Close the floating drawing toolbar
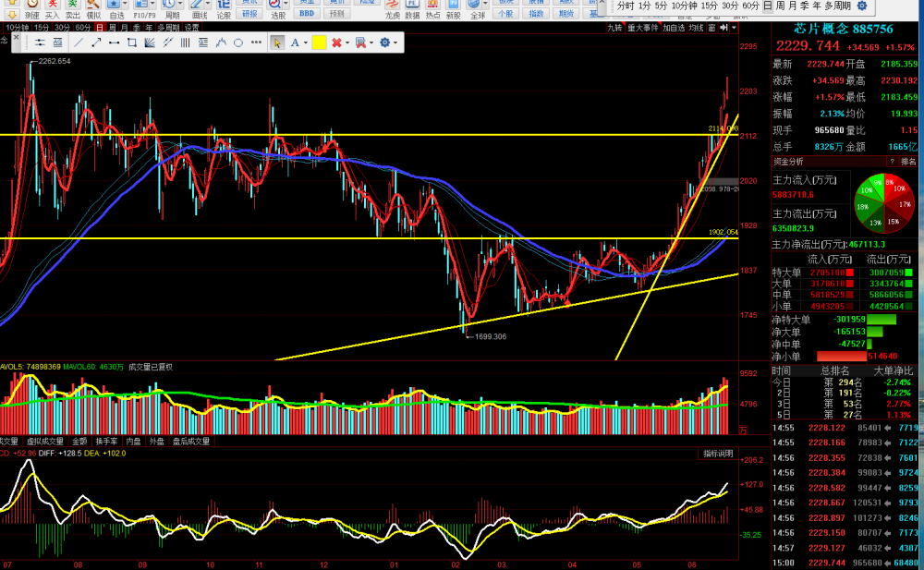Viewport: 924px width, 570px height. coord(16,37)
